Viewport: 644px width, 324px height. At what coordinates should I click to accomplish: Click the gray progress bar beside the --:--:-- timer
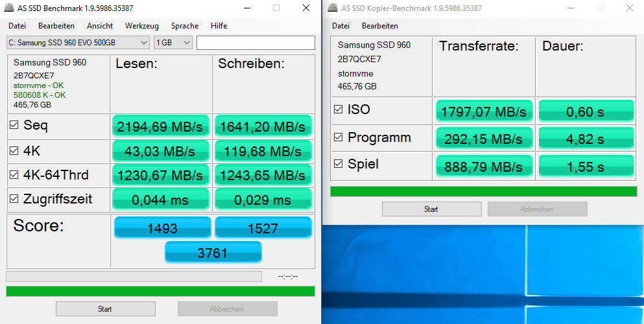(134, 277)
